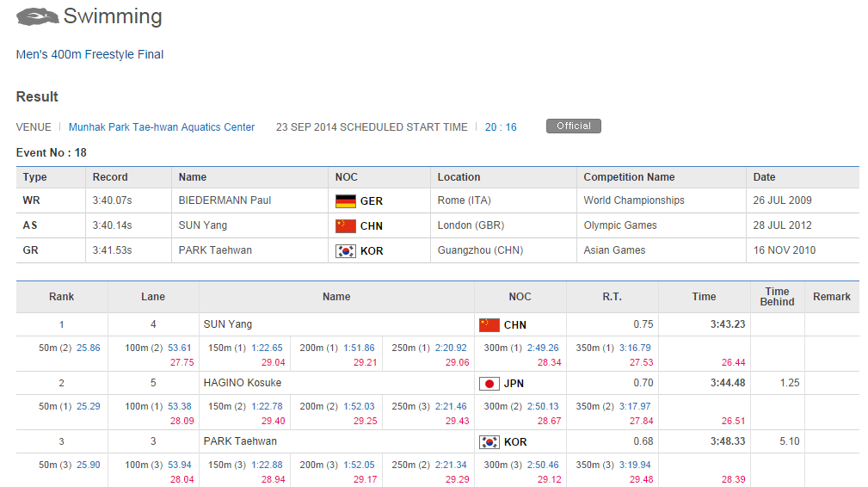Open Munhak Park Tae-hwan Aquatics Center venue link

pyautogui.click(x=162, y=127)
